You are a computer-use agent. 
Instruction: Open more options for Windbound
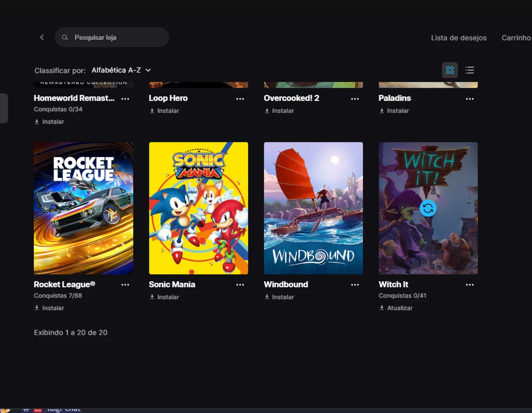coord(355,285)
